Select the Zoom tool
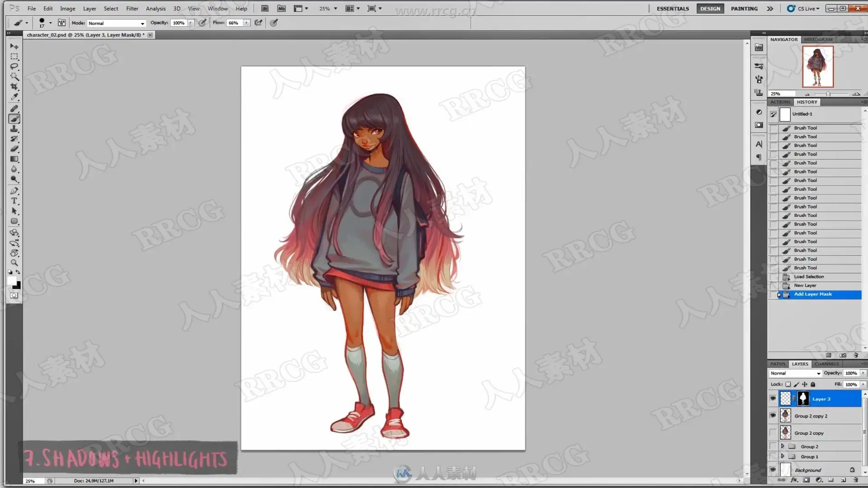 [14, 263]
